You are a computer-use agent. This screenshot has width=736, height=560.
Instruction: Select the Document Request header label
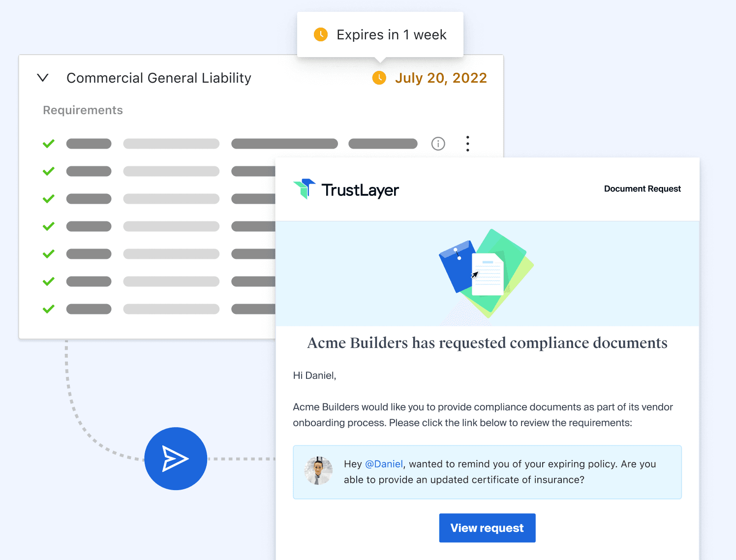click(x=642, y=188)
